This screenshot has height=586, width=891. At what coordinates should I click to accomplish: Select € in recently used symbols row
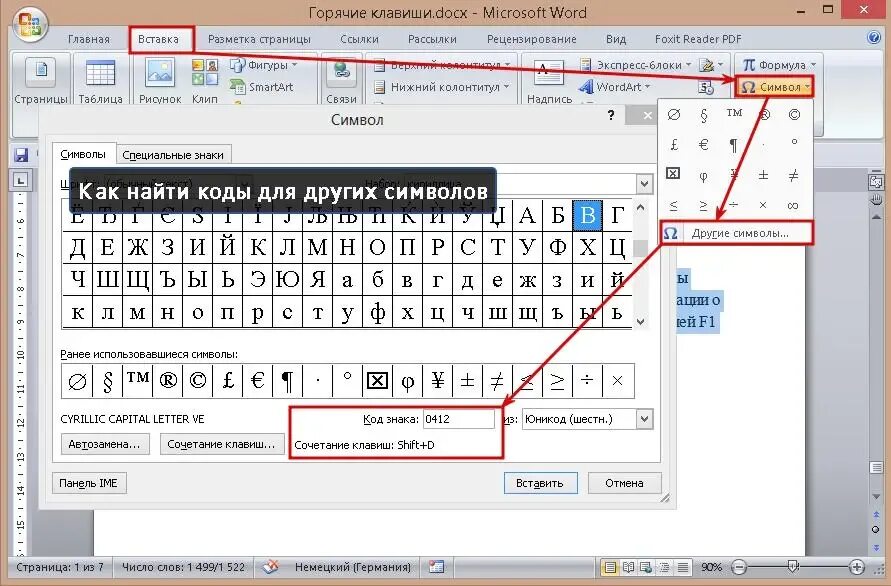pyautogui.click(x=257, y=380)
